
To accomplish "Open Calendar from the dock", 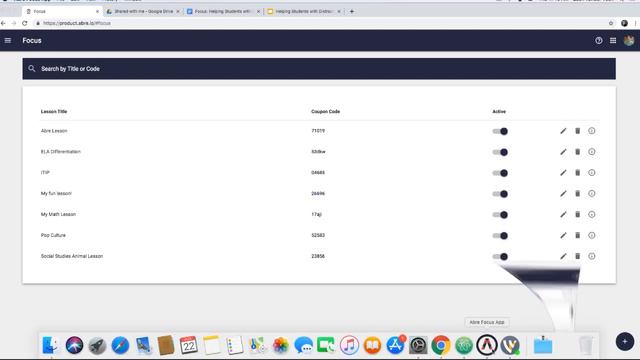I will pos(189,345).
